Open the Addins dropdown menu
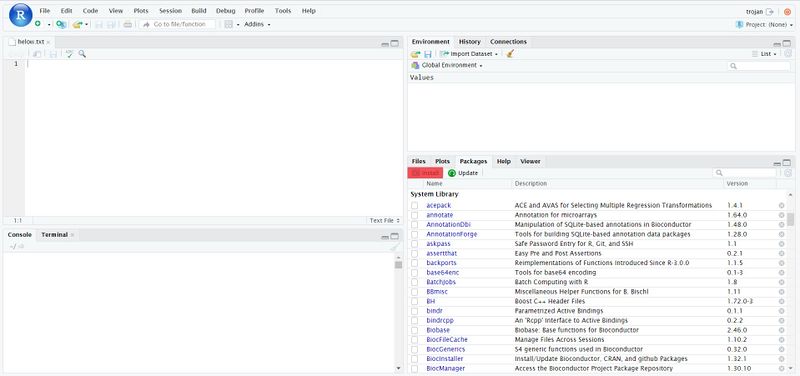This screenshot has width=800, height=376. [257, 24]
